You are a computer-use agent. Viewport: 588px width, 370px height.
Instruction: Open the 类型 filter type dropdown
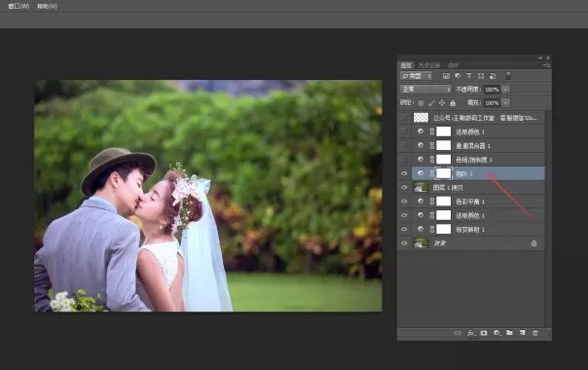pyautogui.click(x=417, y=76)
